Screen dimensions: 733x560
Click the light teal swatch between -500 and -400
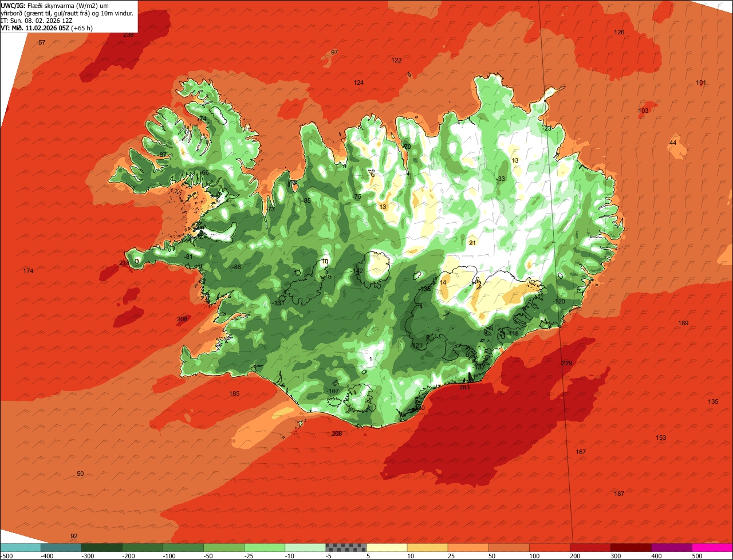coord(20,547)
